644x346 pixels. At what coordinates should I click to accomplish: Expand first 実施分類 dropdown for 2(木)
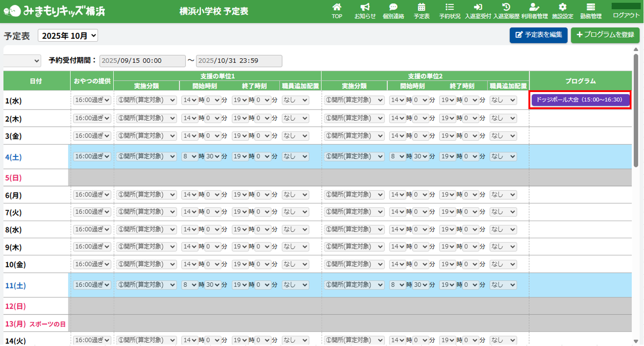click(146, 118)
